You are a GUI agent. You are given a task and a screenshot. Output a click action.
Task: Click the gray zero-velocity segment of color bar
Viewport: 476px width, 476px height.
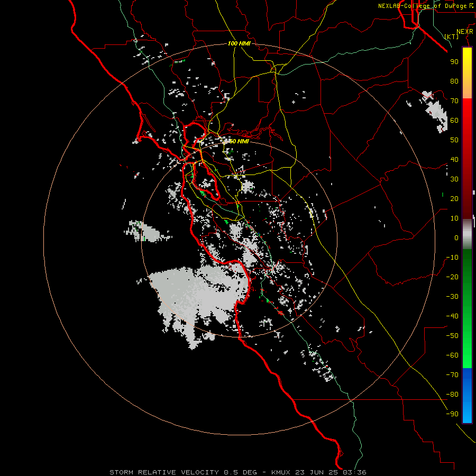[x=467, y=234]
